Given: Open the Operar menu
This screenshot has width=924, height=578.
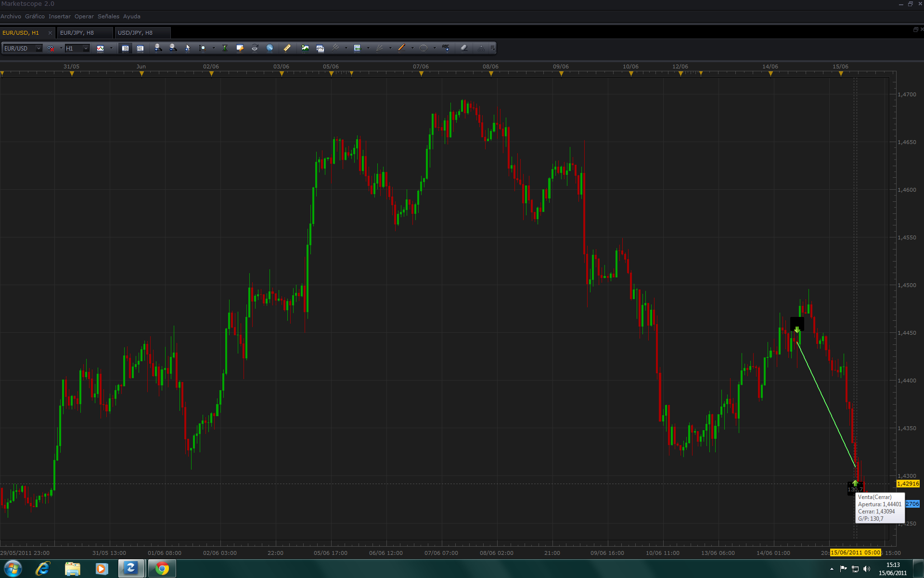Looking at the screenshot, I should [x=84, y=16].
